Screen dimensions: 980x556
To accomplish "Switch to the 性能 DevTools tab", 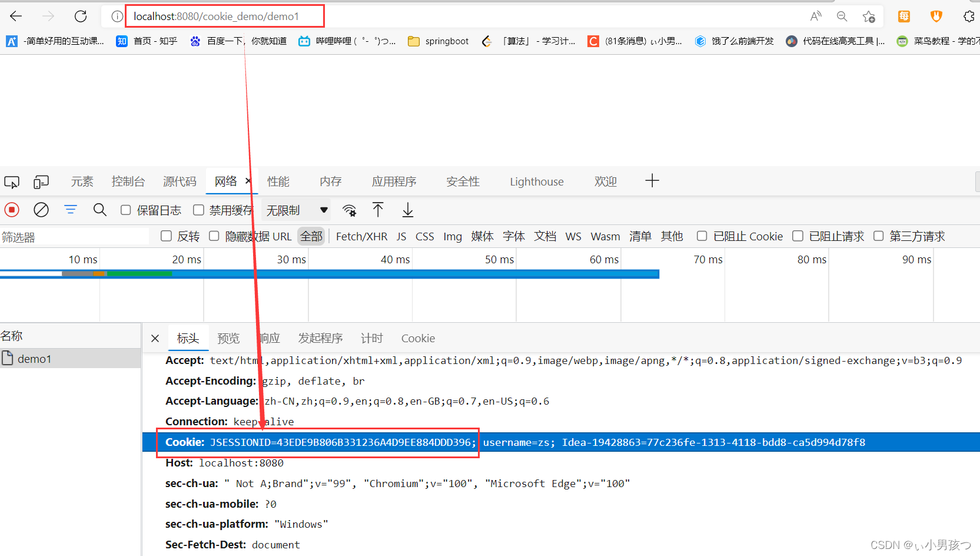I will 278,181.
